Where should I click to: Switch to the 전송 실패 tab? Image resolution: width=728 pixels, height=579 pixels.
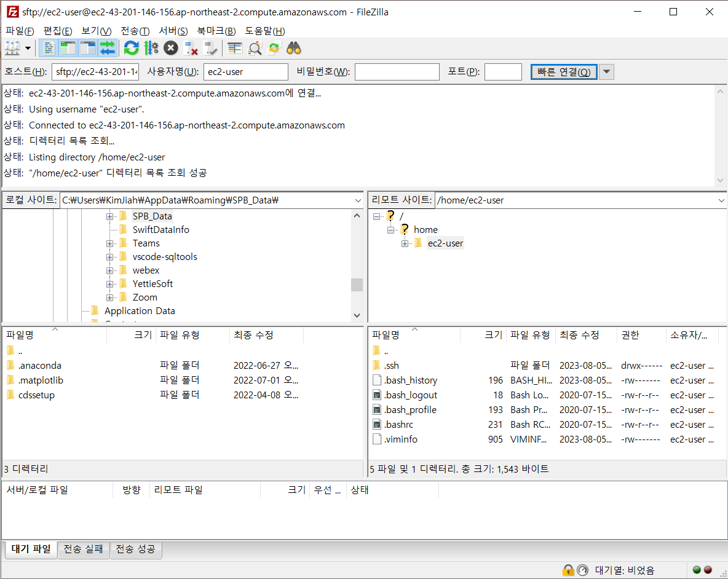click(x=83, y=549)
